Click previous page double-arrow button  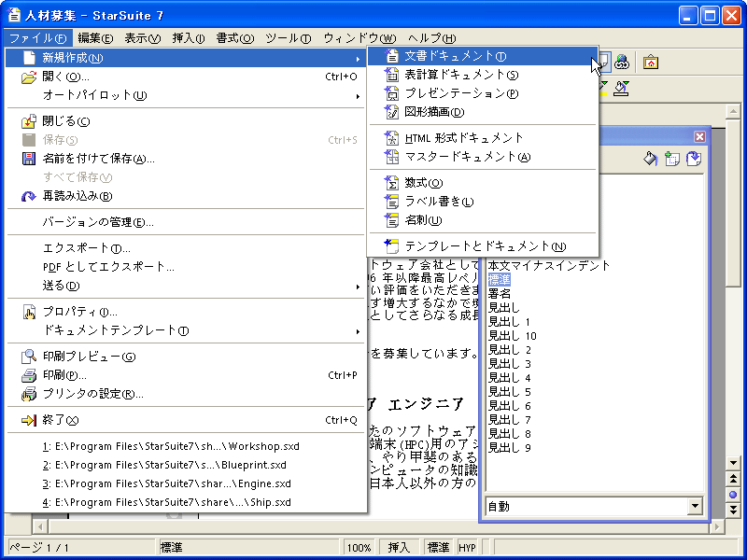[x=733, y=479]
